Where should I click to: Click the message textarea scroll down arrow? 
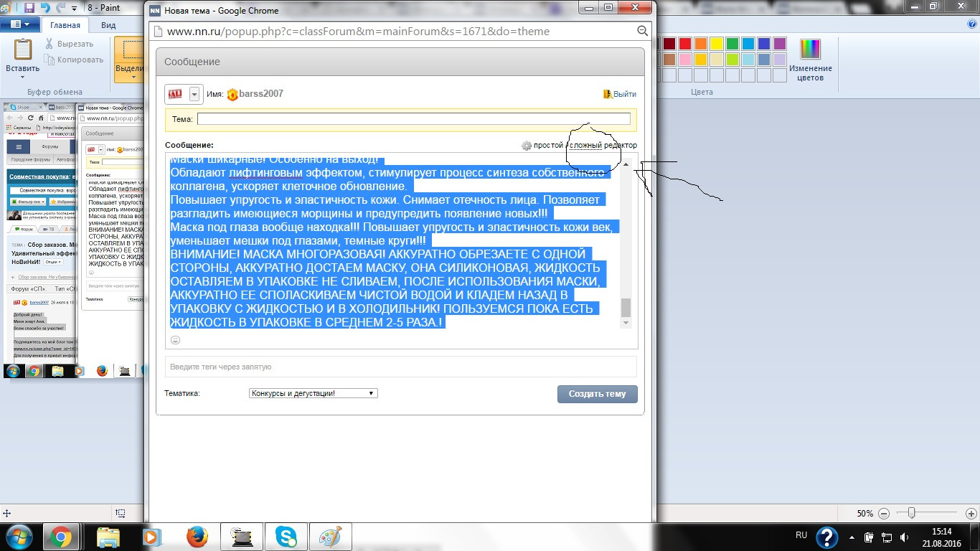626,323
